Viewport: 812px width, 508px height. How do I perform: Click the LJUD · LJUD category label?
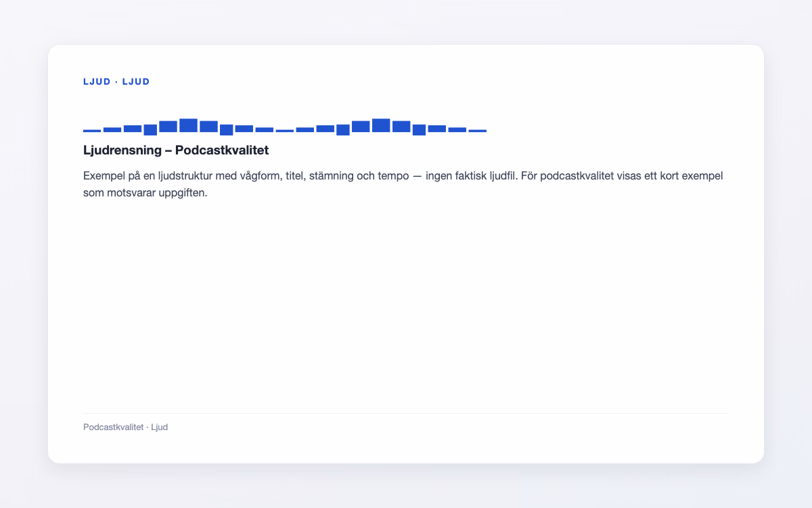pyautogui.click(x=116, y=82)
